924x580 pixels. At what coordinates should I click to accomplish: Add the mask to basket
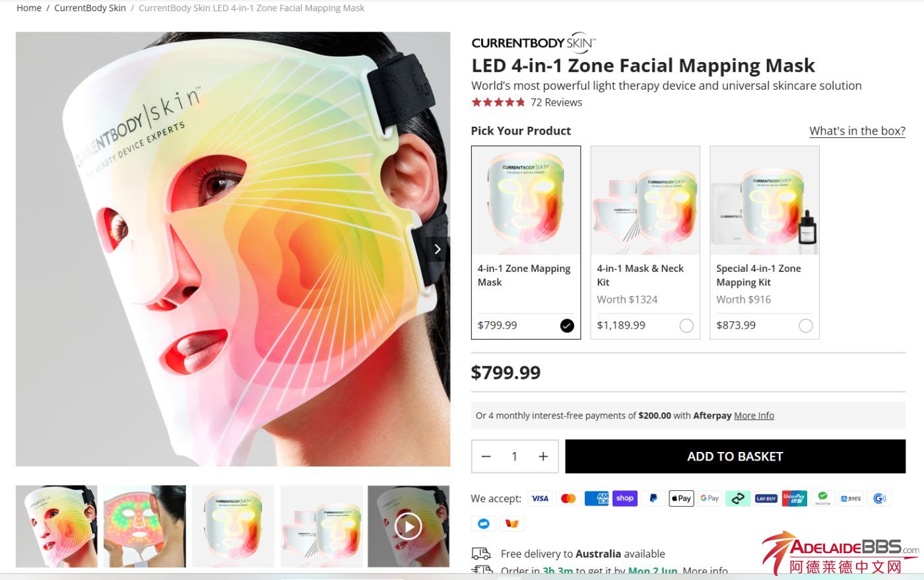[735, 457]
